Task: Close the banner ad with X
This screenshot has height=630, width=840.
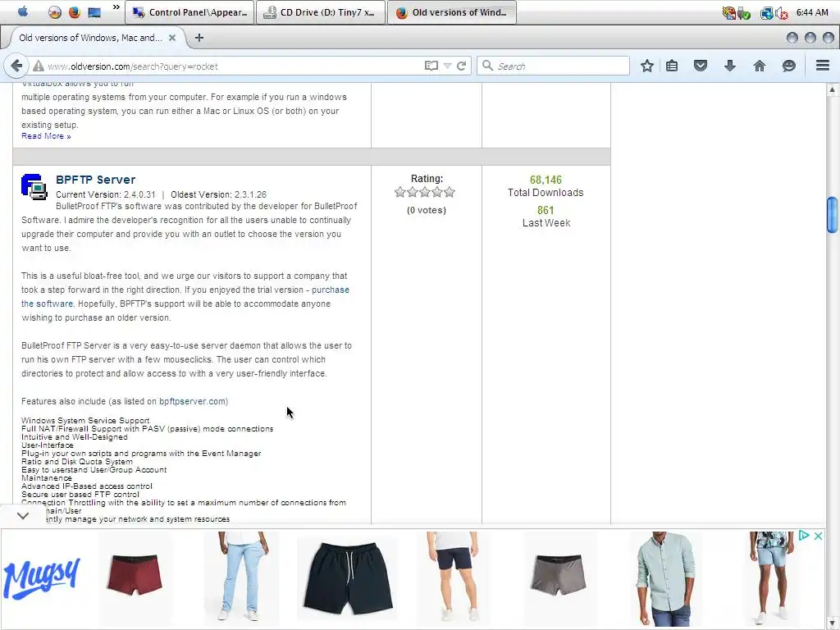Action: [x=818, y=536]
